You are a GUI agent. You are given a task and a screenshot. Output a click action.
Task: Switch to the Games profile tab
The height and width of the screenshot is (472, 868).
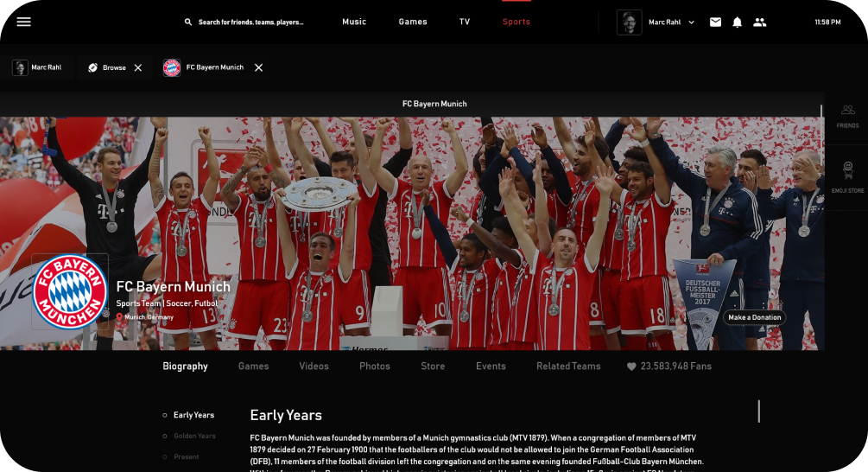coord(253,367)
